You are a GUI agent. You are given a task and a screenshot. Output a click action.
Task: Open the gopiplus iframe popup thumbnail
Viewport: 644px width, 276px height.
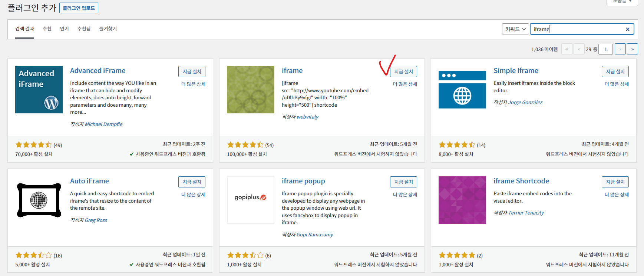coord(251,200)
